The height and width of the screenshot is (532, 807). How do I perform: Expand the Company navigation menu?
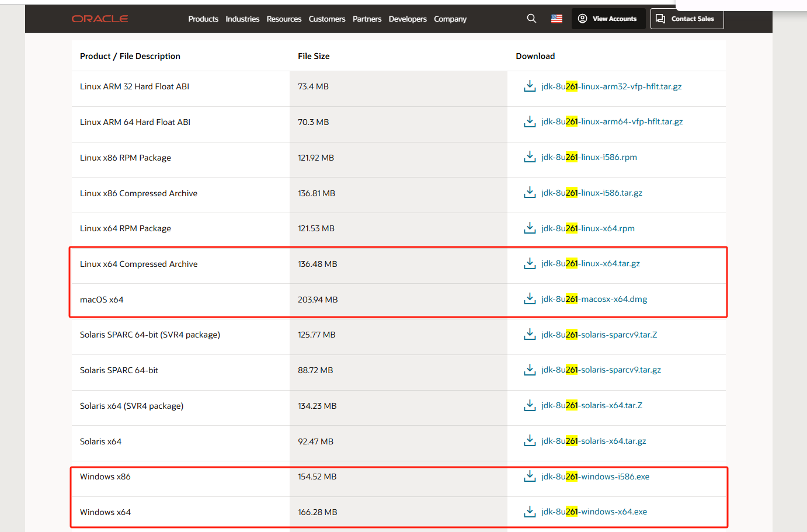coord(450,19)
